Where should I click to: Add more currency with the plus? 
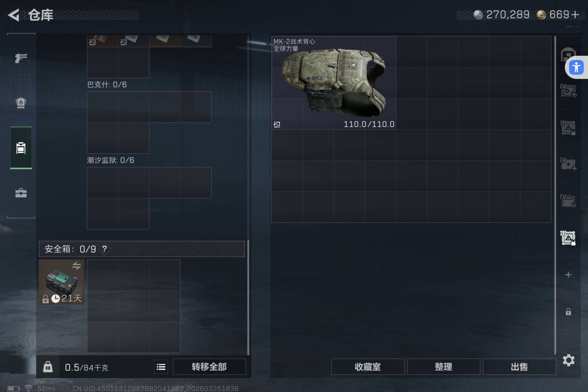575,14
